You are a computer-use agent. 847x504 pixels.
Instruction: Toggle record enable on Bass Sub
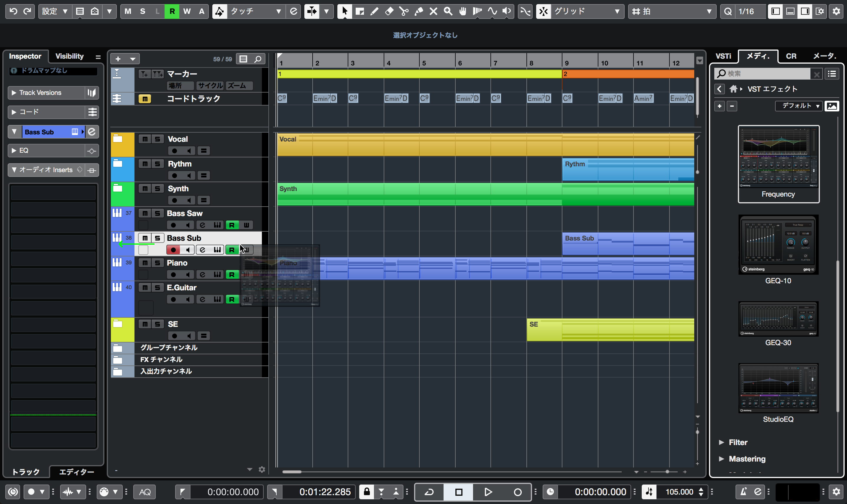173,250
